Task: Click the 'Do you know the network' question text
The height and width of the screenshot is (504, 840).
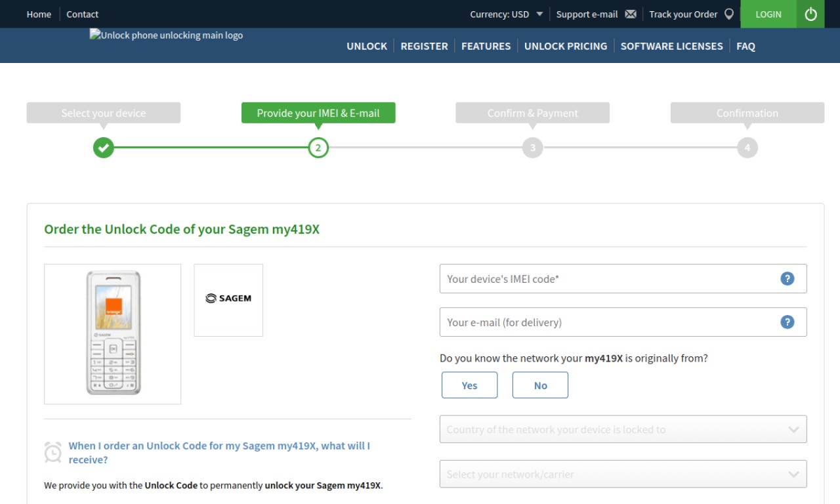Action: tap(574, 358)
